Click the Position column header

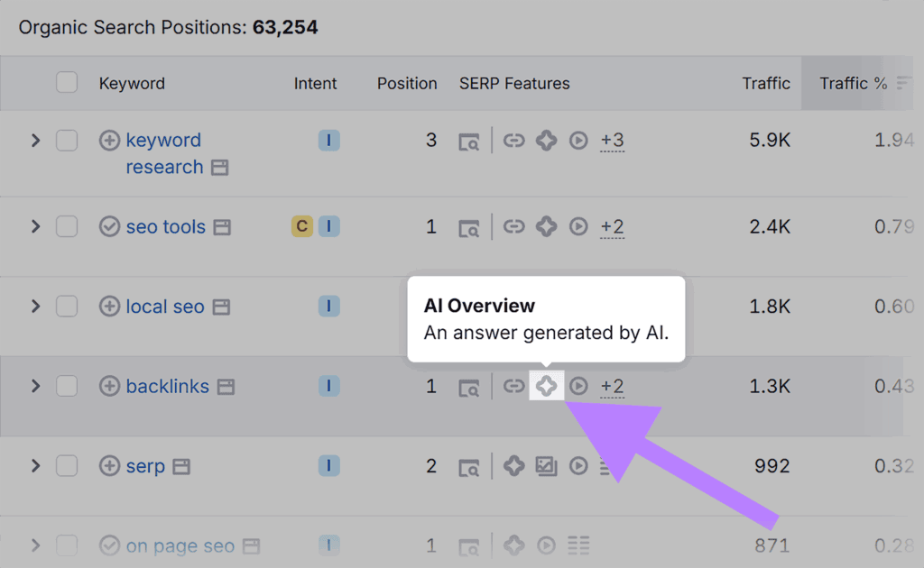[407, 83]
